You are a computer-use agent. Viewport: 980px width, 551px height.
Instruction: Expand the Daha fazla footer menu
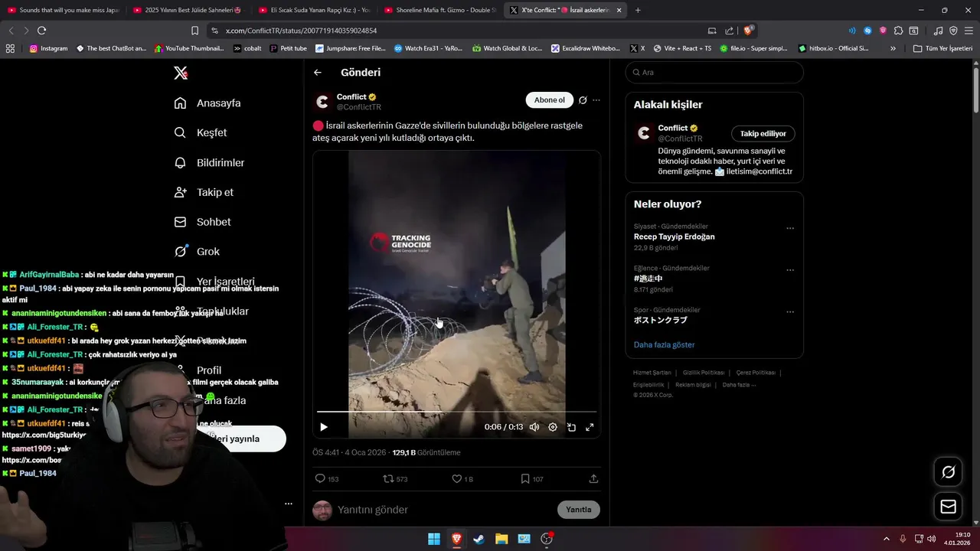[740, 384]
